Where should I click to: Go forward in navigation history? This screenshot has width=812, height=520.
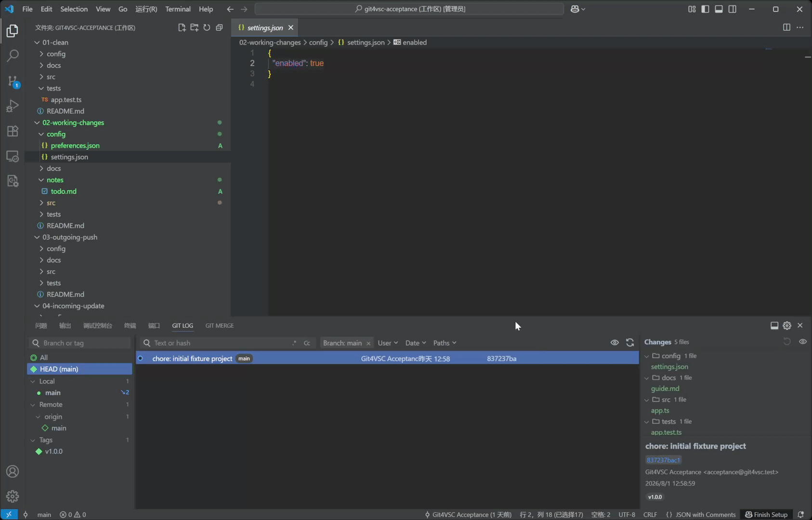pyautogui.click(x=244, y=9)
